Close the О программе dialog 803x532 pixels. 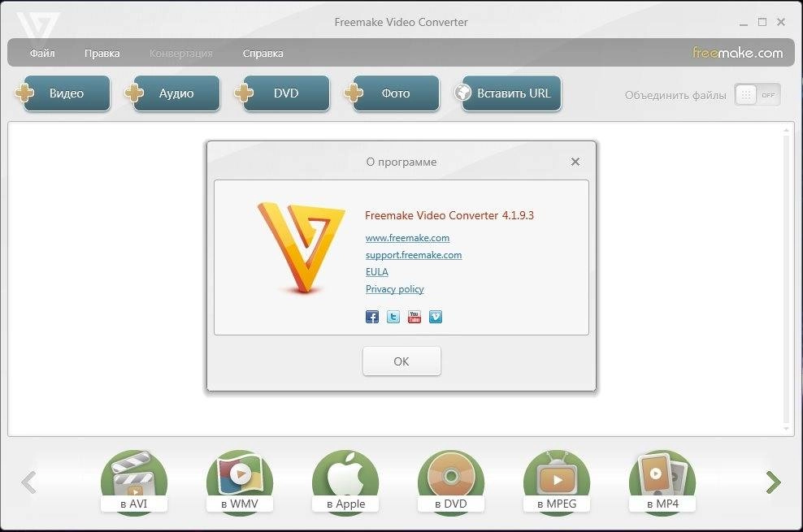pyautogui.click(x=575, y=162)
